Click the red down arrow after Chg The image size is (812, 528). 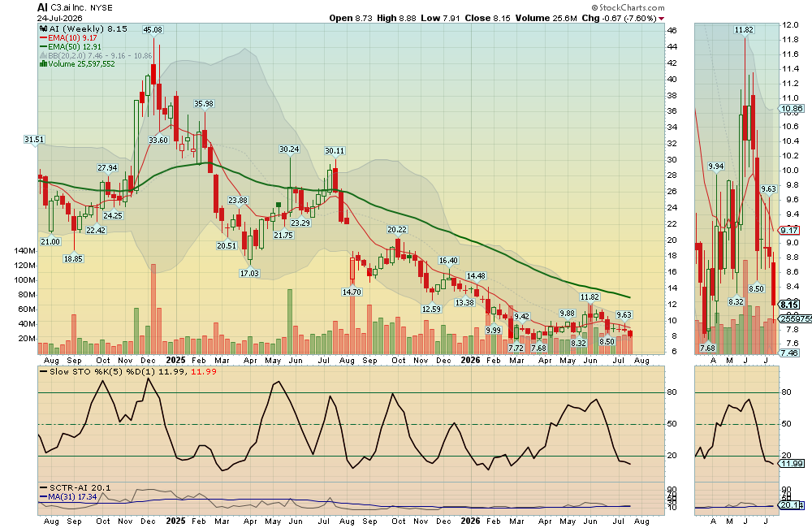661,18
